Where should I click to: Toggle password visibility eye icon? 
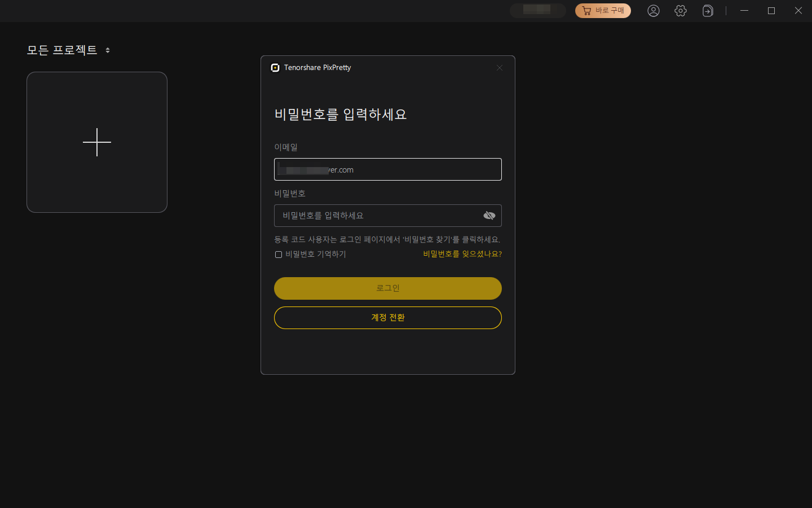(489, 216)
